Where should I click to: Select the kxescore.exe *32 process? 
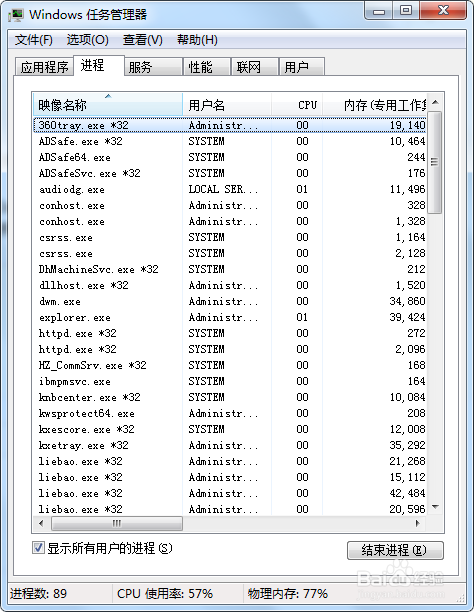230,429
